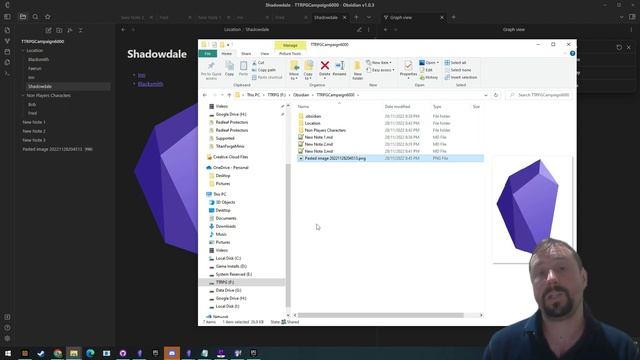Follow the Blacksmith link in Shadowdale note
This screenshot has height=360, width=640.
click(x=150, y=84)
